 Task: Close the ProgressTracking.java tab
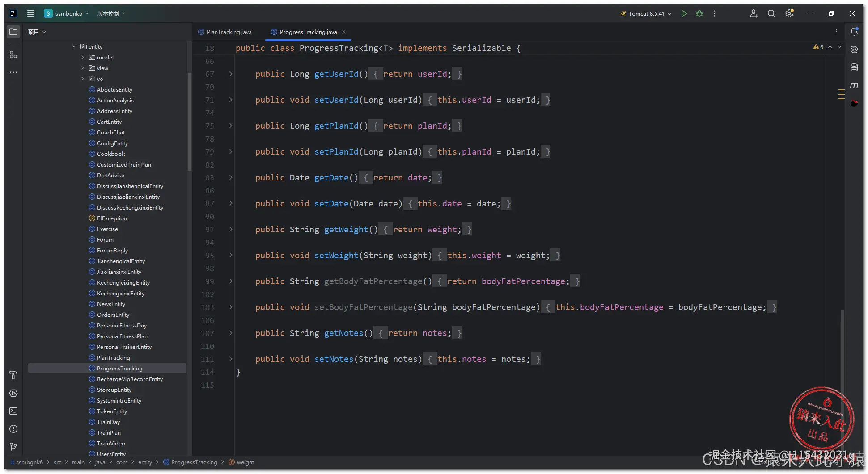tap(344, 32)
